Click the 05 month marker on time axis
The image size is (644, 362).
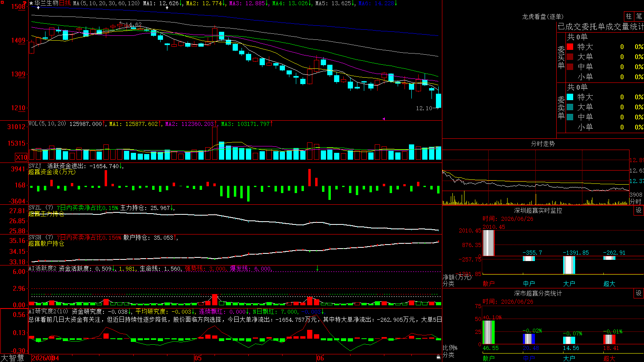coord(198,358)
